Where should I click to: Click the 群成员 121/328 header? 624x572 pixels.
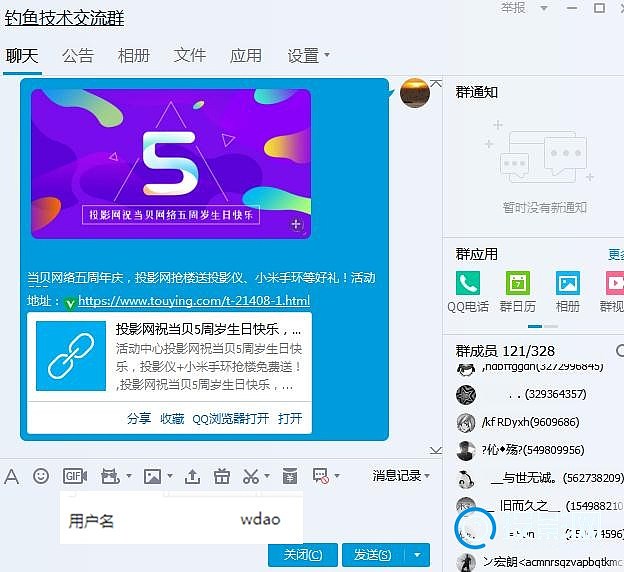[505, 351]
